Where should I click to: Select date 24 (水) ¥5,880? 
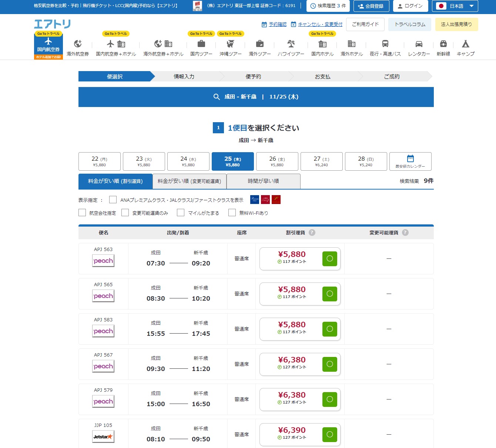188,161
